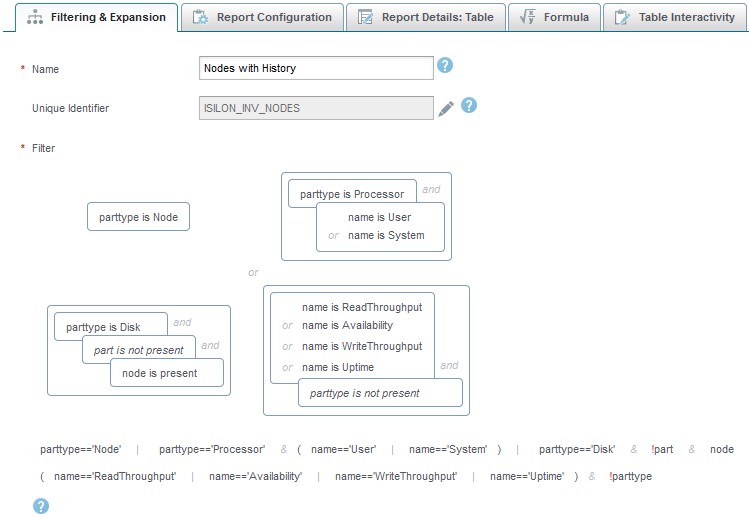Click name=='WriteThroughput' in the expression
749x517 pixels.
pyautogui.click(x=396, y=476)
